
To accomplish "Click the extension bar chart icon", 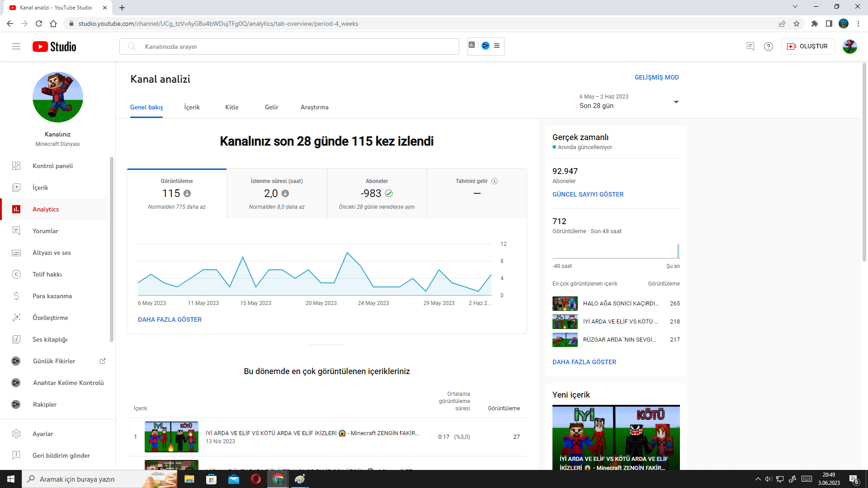I will click(x=472, y=45).
